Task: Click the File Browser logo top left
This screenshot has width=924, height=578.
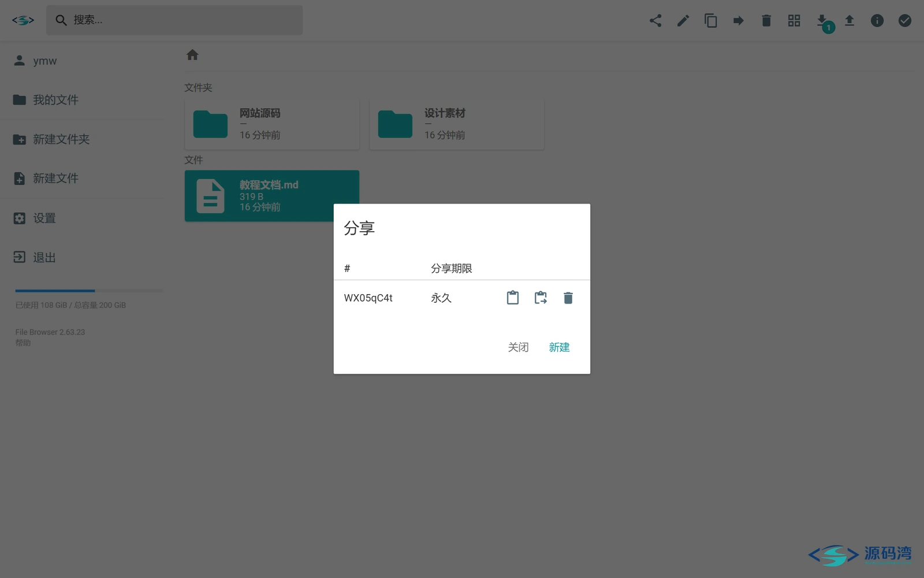Action: [x=23, y=20]
